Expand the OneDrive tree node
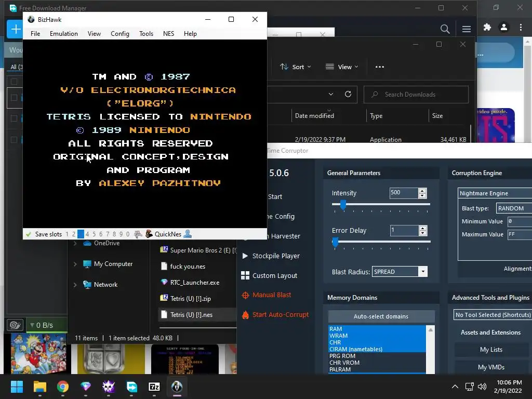Viewport: 532px width, 399px height. [75, 243]
